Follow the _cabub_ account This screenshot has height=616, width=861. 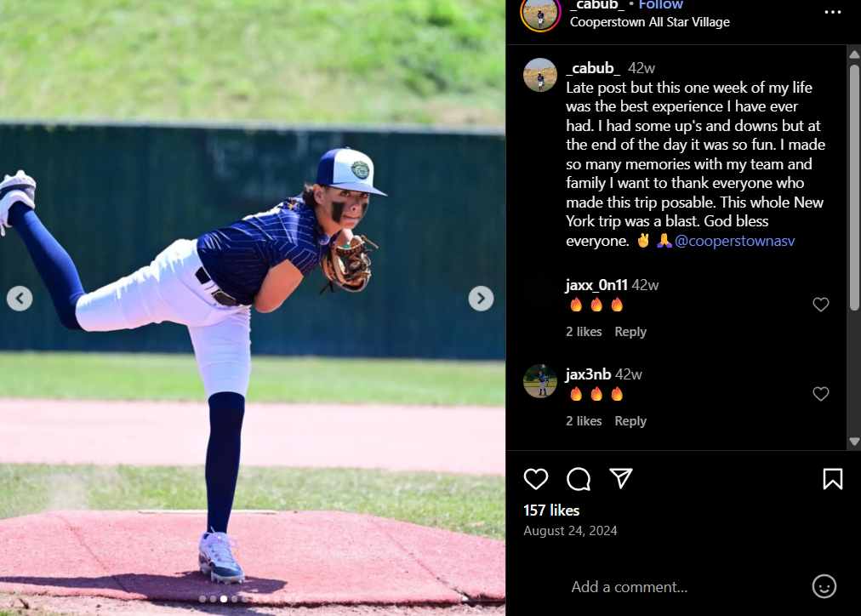[660, 5]
